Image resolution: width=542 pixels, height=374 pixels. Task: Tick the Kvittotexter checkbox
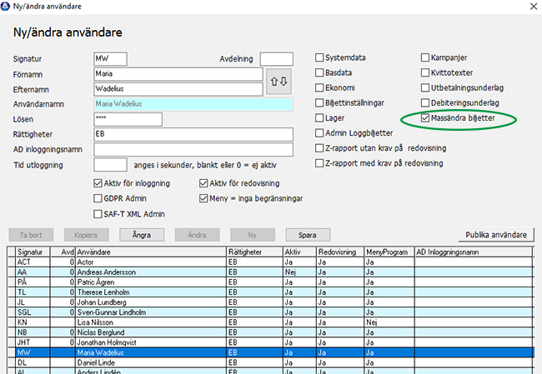pos(425,73)
